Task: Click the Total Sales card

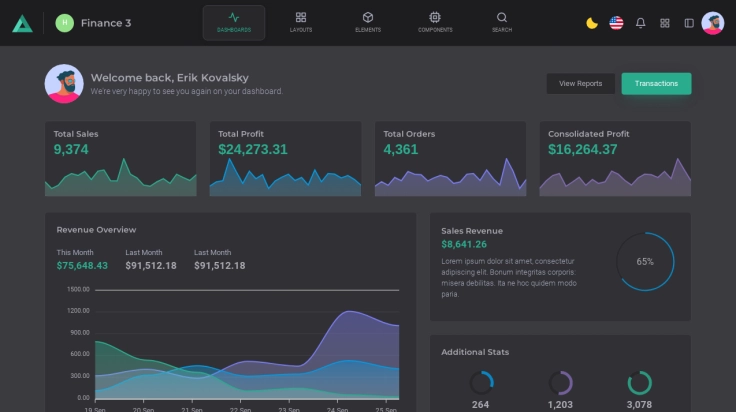Action: click(x=121, y=159)
